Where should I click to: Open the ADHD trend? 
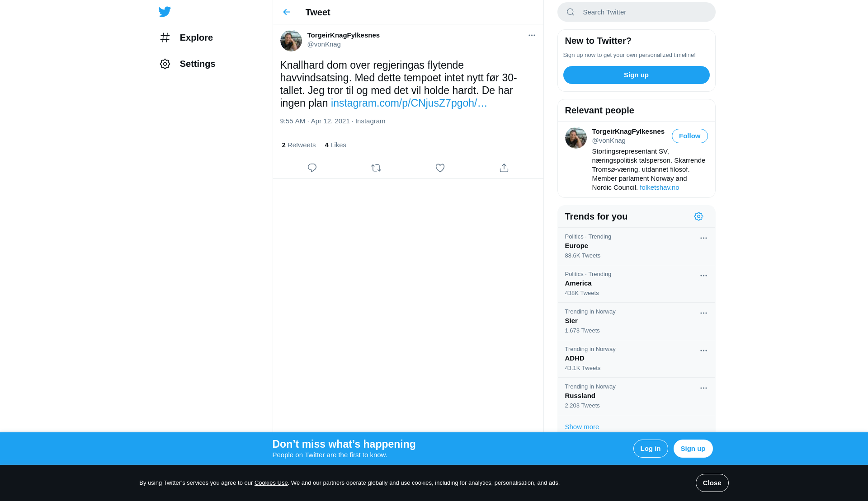click(x=636, y=359)
